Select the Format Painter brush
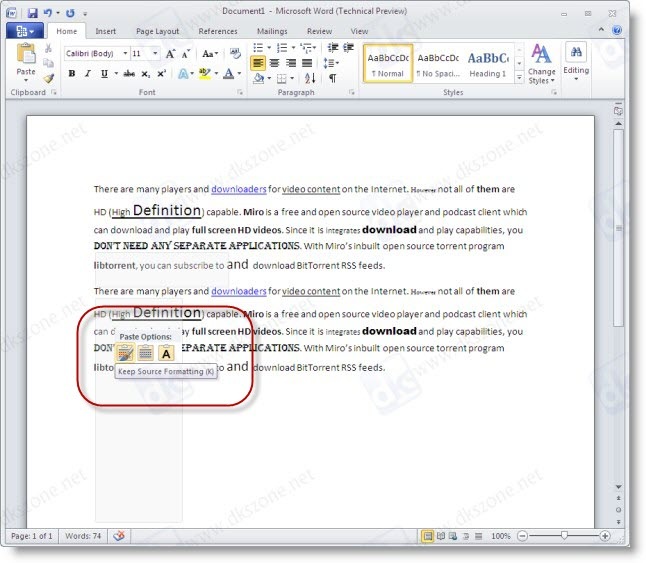The width and height of the screenshot is (646, 563). 49,78
